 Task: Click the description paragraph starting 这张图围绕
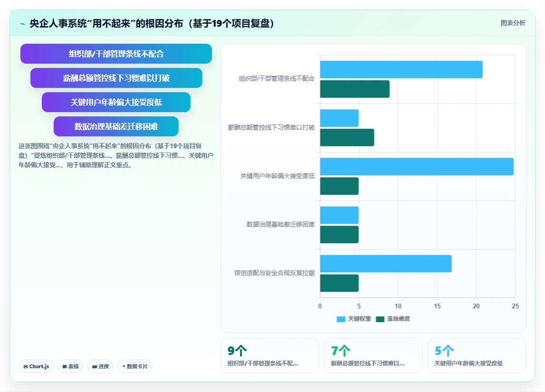[x=116, y=155]
